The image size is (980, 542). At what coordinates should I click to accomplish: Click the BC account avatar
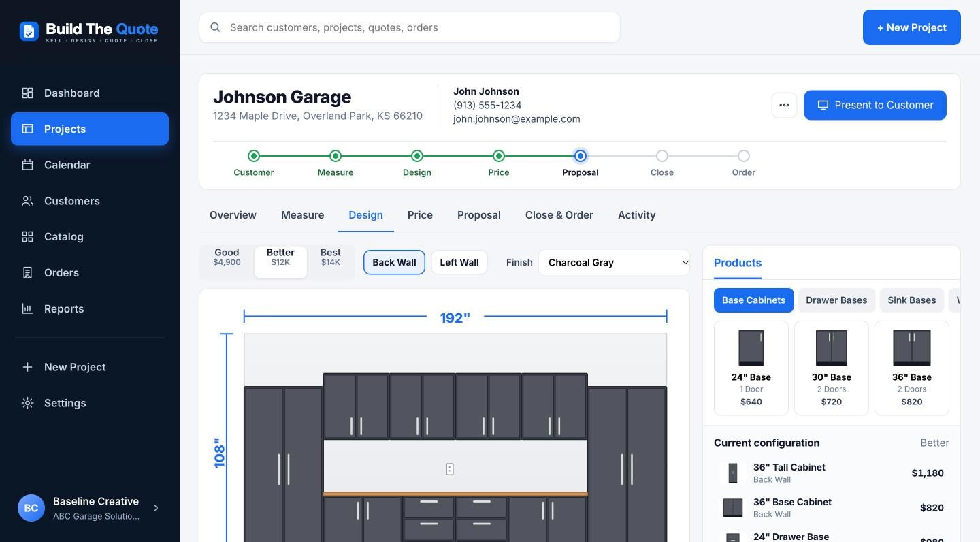click(31, 508)
